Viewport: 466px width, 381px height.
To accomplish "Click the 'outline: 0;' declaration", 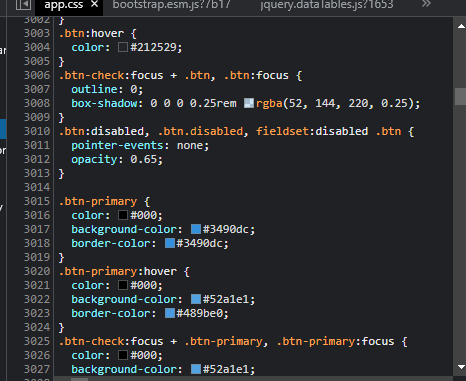I will (107, 89).
